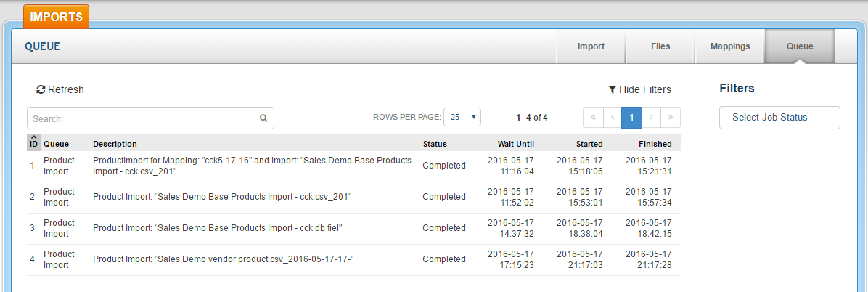Go to next page arrow
The image size is (868, 292).
(x=651, y=118)
